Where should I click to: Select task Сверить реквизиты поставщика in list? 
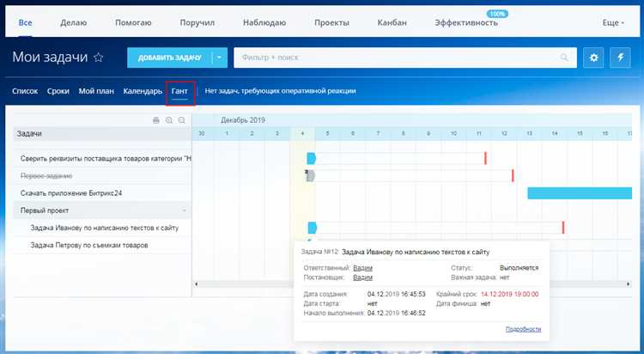click(103, 158)
